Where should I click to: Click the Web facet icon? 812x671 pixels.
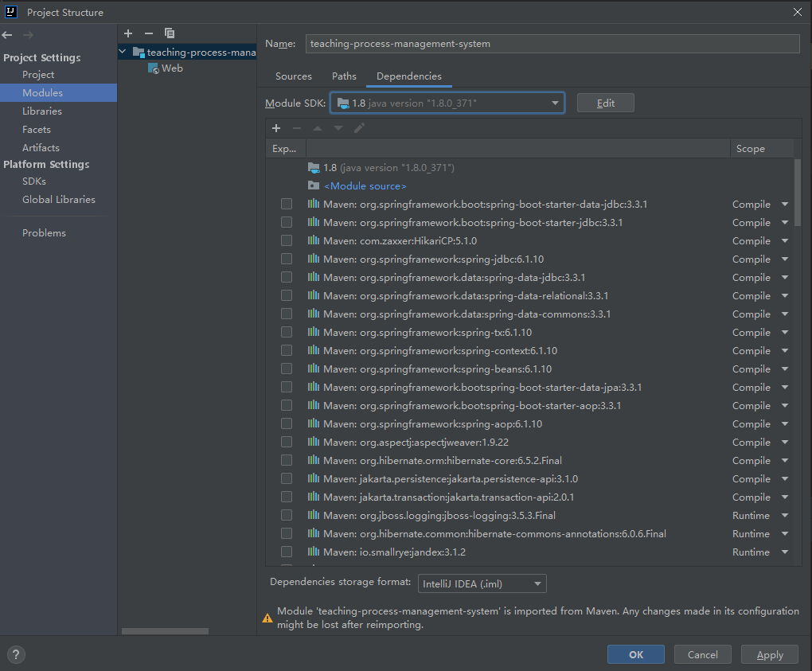(154, 68)
